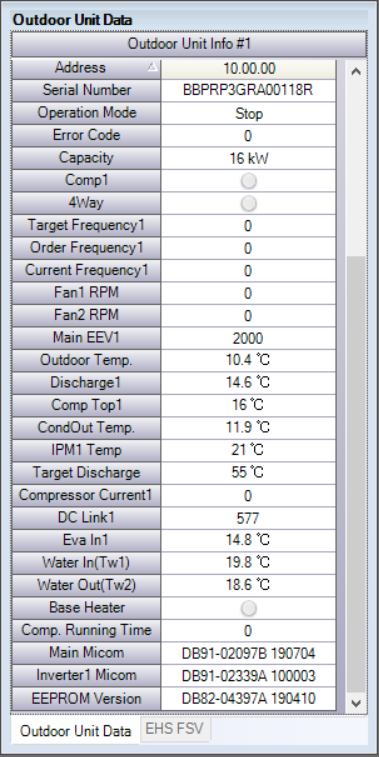Viewport: 379px width, 757px height.
Task: Click the scrollbar up arrow
Action: (356, 71)
